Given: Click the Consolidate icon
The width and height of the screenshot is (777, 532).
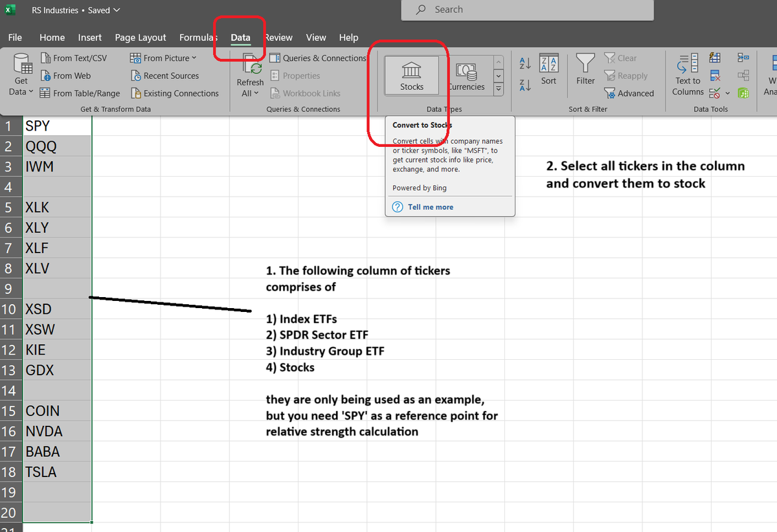Looking at the screenshot, I should tap(743, 58).
